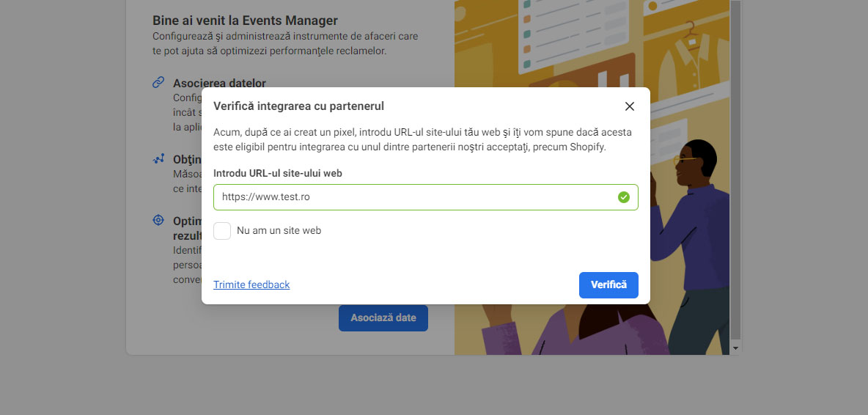The image size is (868, 415).
Task: Click the vertical scrollbar track
Action: (x=736, y=169)
